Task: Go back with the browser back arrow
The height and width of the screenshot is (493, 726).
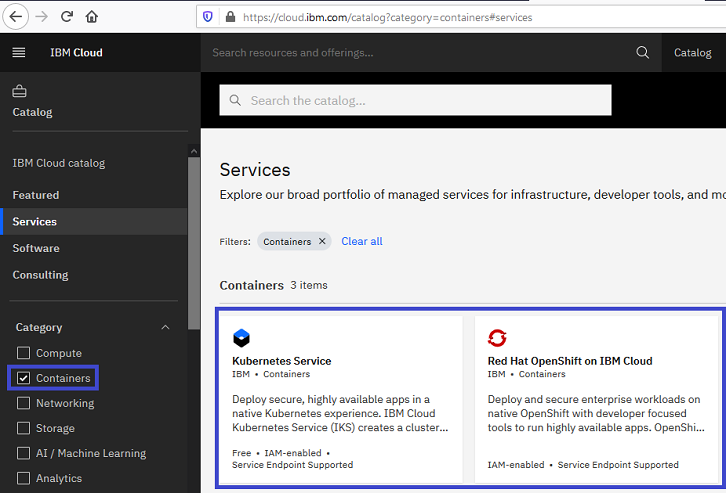Action: [x=16, y=17]
